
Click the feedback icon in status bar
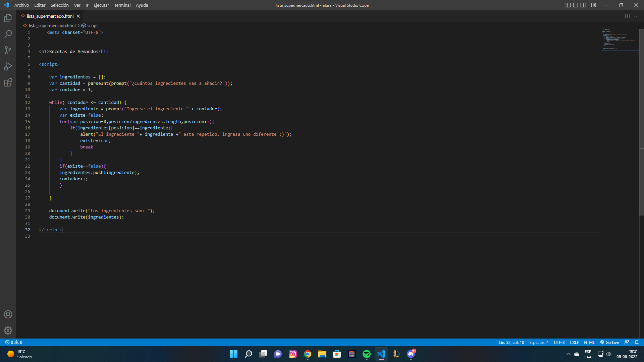(x=627, y=342)
